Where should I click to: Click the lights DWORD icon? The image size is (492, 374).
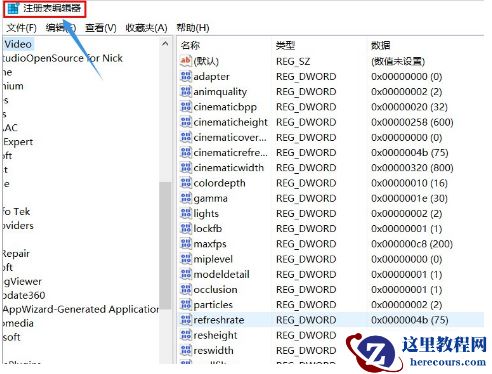point(186,213)
